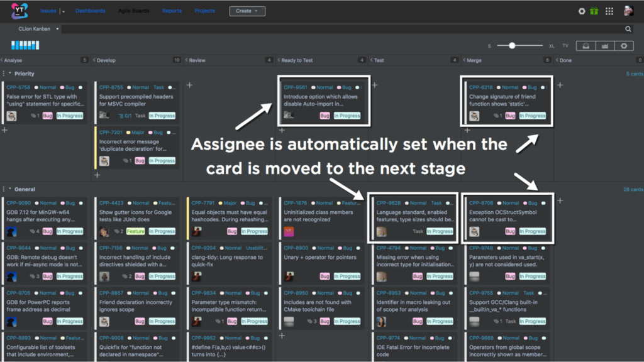Collapse the Ready to Test column

279,60
